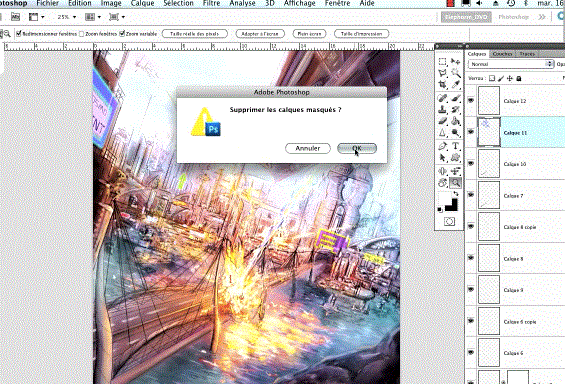Viewport: 565px width, 384px height.
Task: Select the Polygonal Lasso tool
Action: point(442,73)
